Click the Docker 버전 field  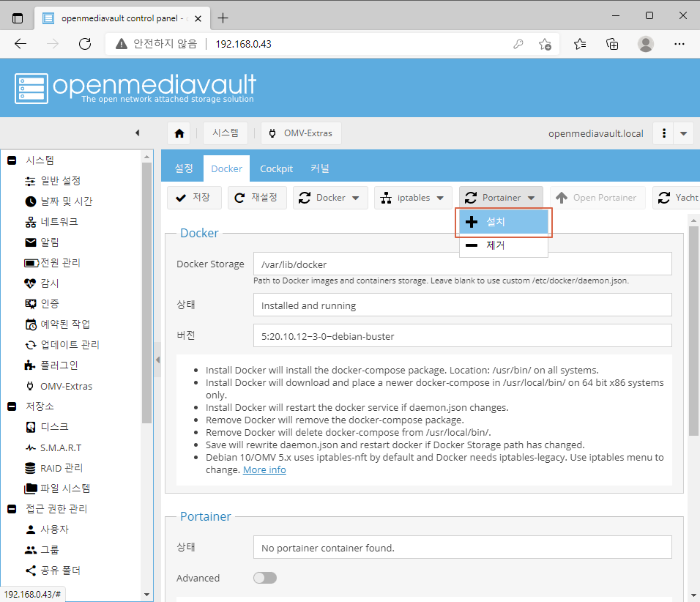click(x=463, y=335)
